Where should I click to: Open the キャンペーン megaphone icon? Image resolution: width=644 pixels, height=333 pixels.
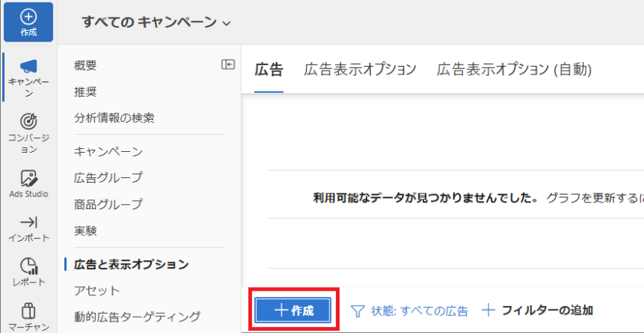tap(28, 68)
